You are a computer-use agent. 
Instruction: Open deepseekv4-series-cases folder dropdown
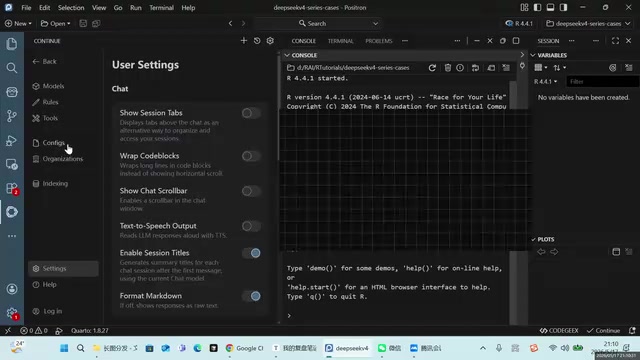[x=588, y=24]
